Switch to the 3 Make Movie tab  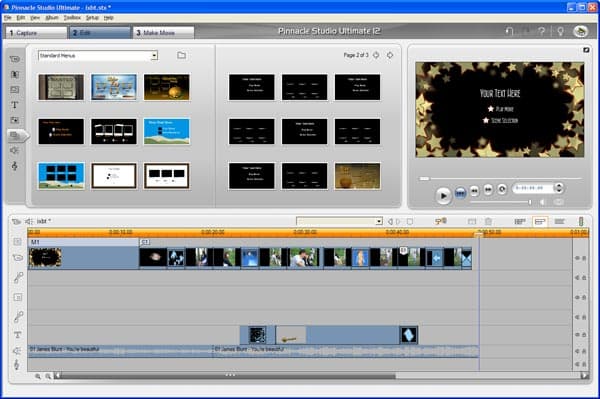(x=163, y=33)
